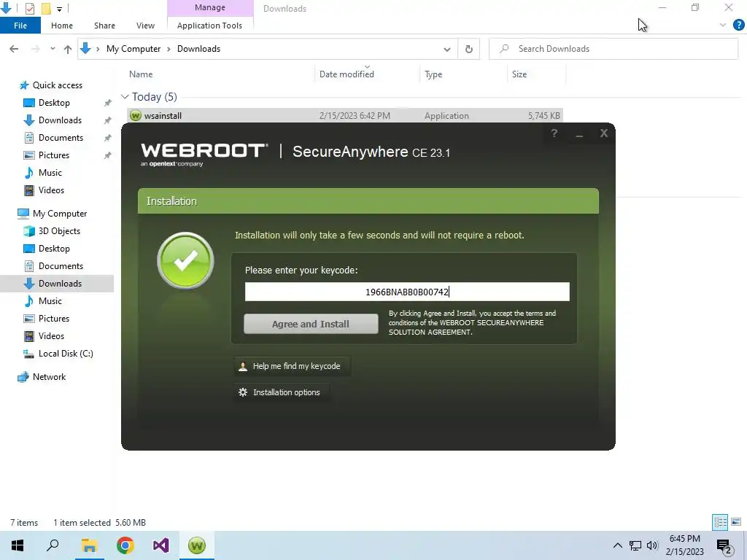Sort by Name column header

[x=141, y=74]
